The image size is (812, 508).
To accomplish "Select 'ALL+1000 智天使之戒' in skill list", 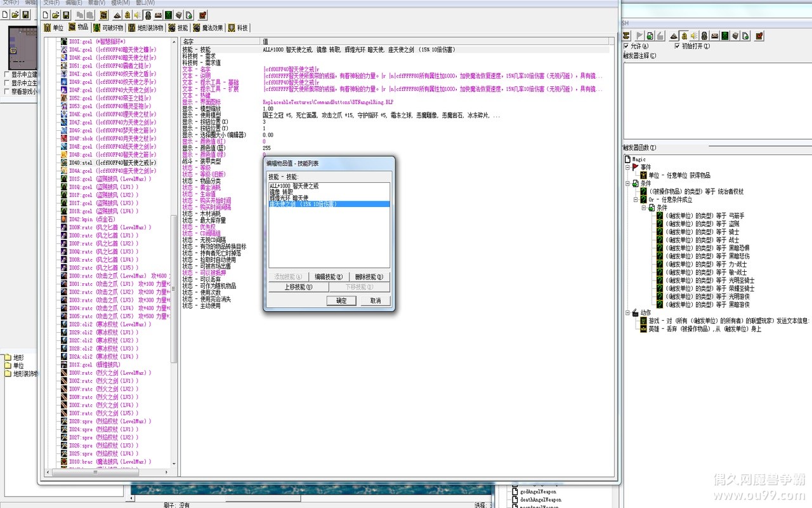I will click(294, 185).
